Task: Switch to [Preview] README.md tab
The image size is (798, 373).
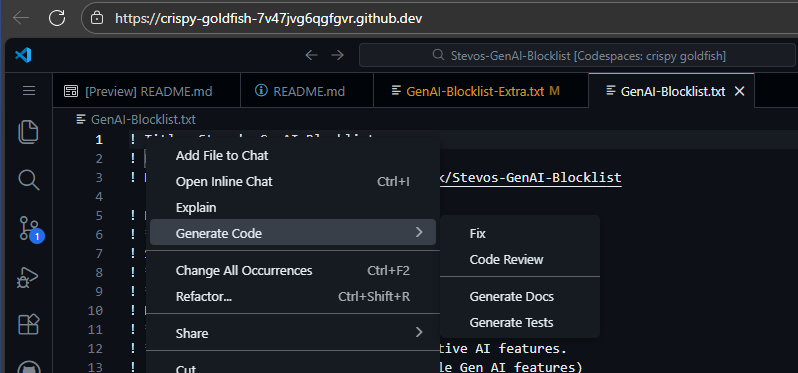Action: tap(147, 91)
